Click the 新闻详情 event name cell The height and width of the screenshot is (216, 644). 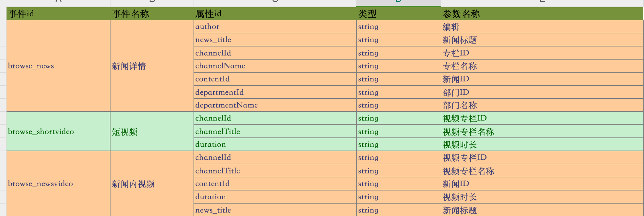(152, 66)
